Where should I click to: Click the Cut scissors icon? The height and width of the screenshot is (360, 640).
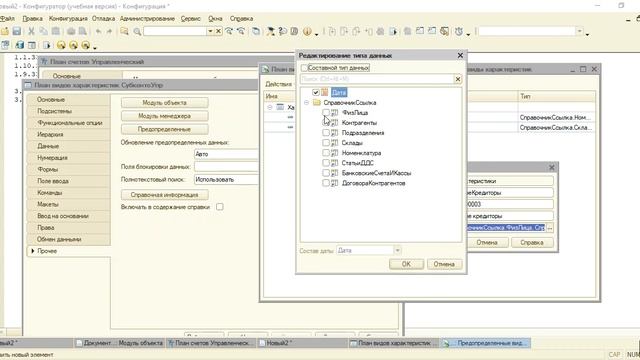tap(31, 31)
